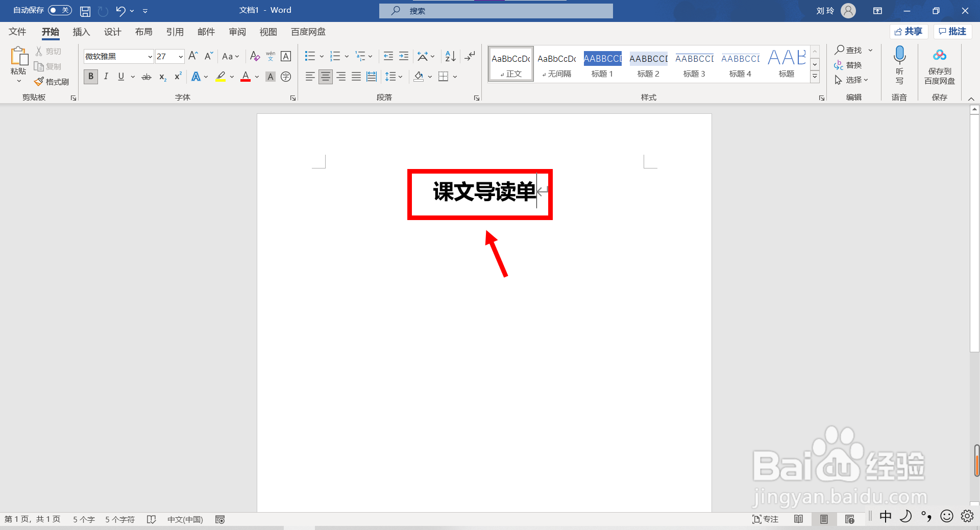Click the search box in title bar
980x530 pixels.
pos(496,11)
